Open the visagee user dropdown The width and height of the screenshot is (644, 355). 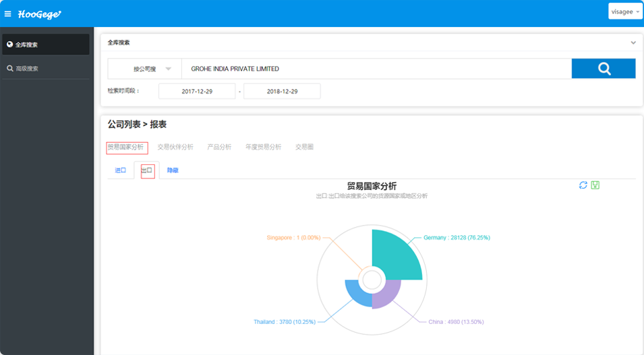[x=625, y=11]
